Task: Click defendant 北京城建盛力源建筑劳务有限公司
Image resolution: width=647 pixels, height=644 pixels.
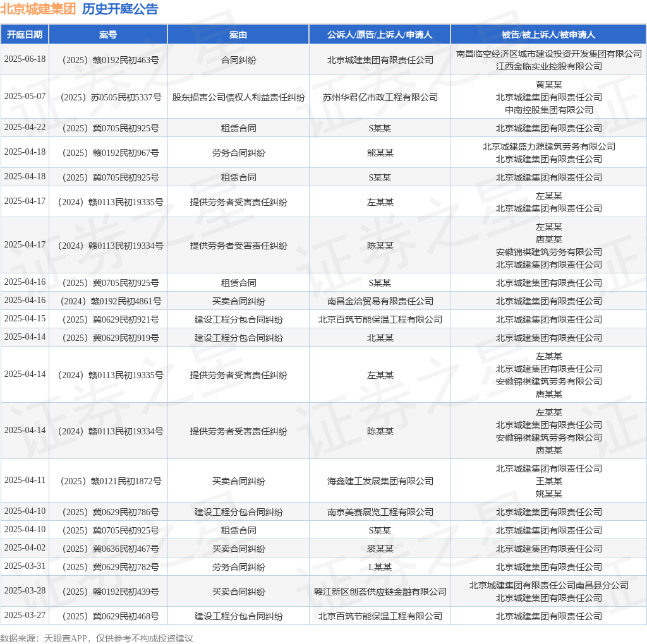Action: click(549, 146)
